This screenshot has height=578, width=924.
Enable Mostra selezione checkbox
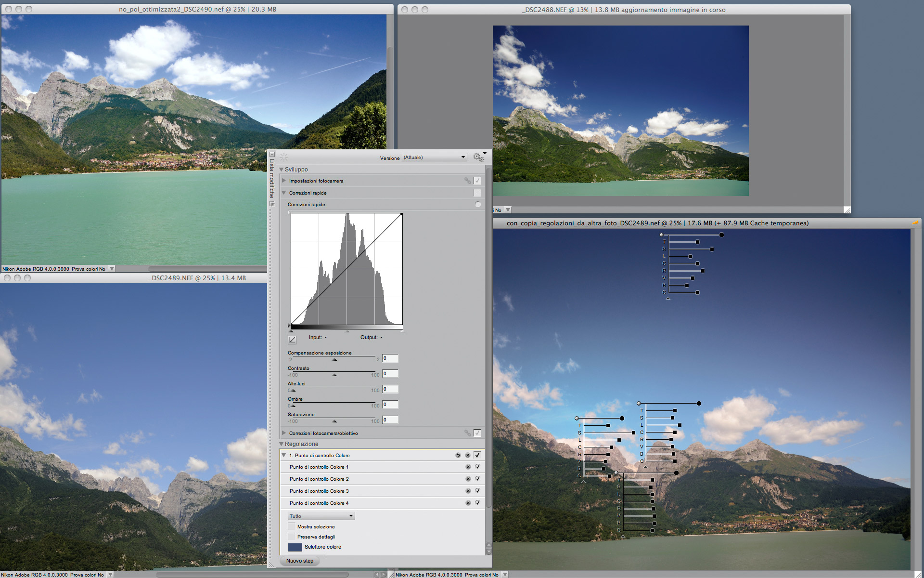pos(291,526)
